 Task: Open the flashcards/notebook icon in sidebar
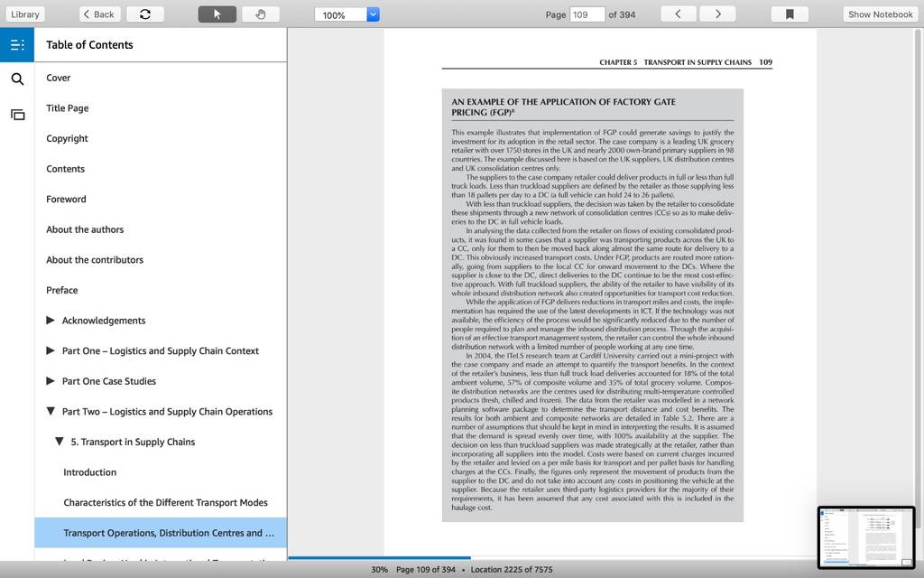[17, 115]
